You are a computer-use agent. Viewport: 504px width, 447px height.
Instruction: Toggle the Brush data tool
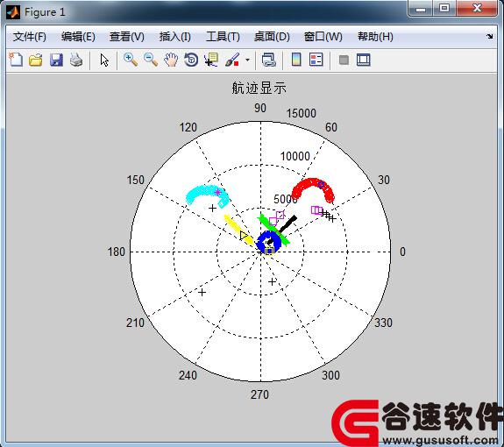point(232,60)
